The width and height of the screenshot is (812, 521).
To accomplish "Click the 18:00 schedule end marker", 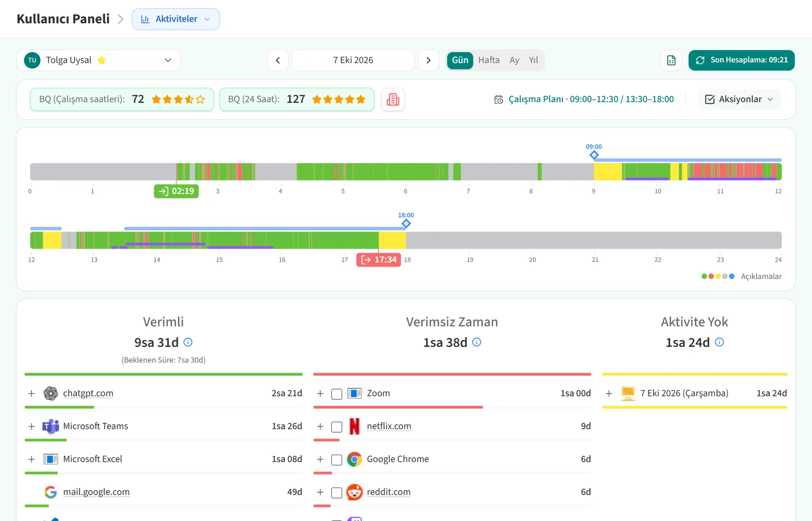I will click(x=406, y=223).
